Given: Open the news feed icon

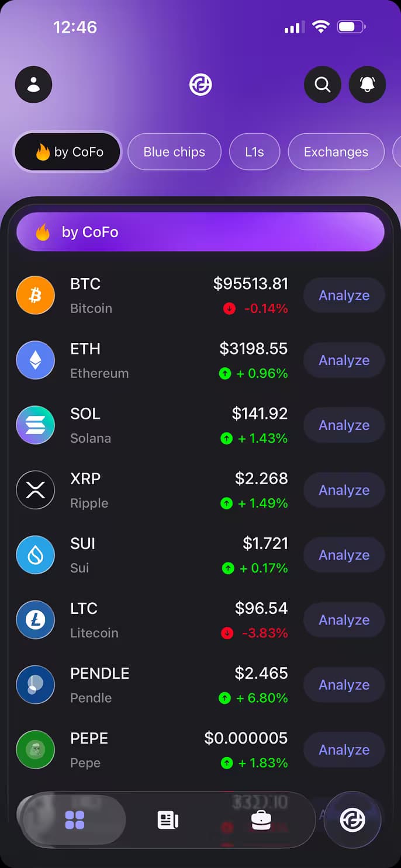Looking at the screenshot, I should 168,820.
